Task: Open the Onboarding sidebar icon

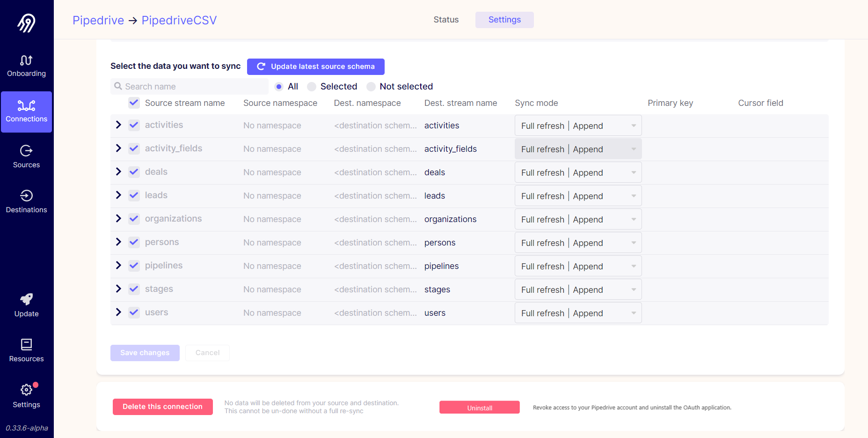Action: click(x=26, y=60)
